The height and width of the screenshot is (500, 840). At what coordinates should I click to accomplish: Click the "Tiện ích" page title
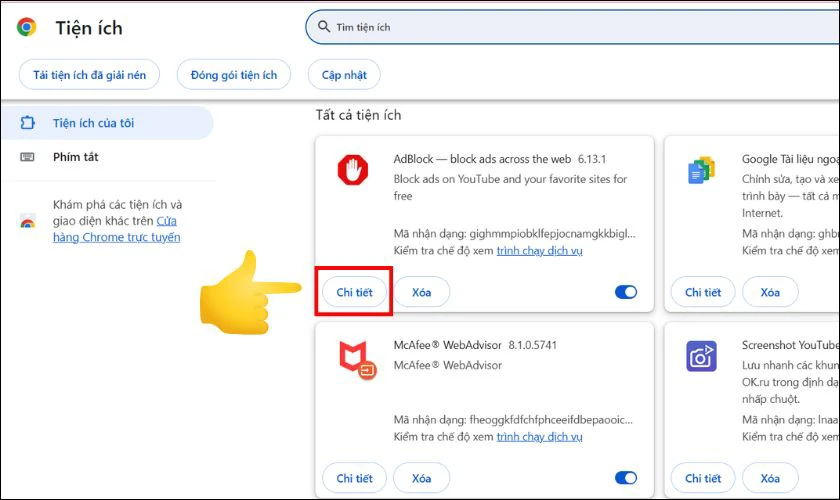[x=89, y=28]
